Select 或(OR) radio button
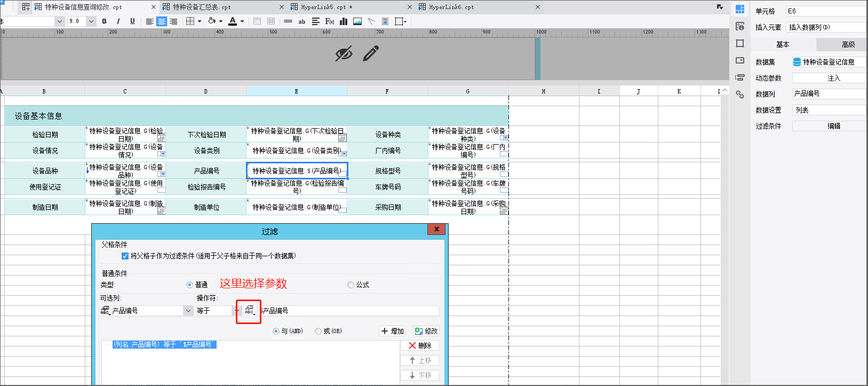Screen dimensions: 868x386 (318, 331)
